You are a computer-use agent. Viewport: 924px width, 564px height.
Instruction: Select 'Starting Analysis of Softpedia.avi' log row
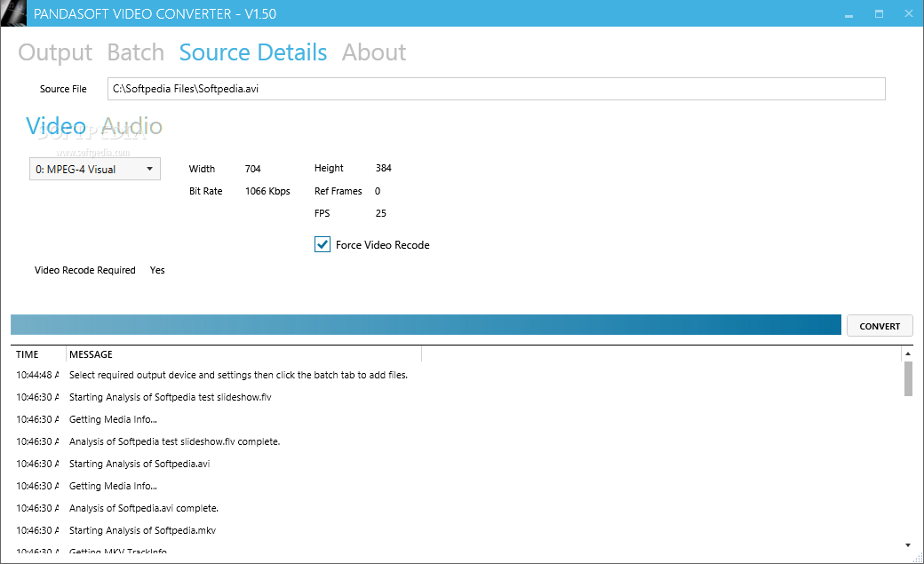point(456,464)
